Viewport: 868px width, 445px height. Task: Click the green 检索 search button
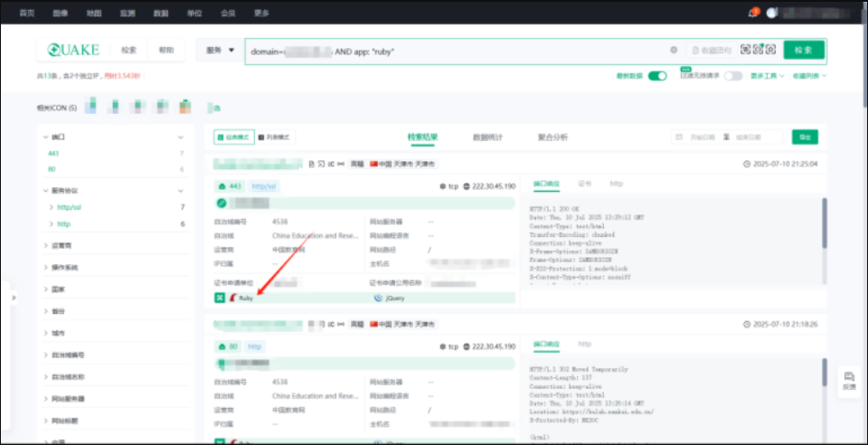(804, 50)
